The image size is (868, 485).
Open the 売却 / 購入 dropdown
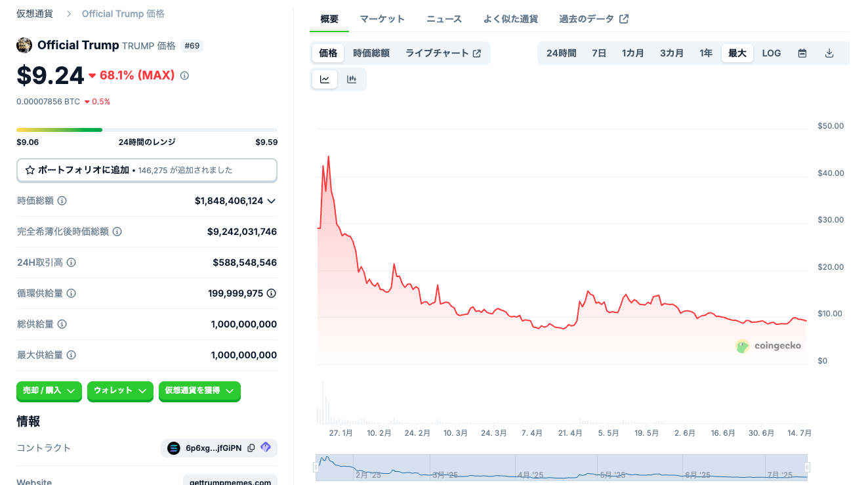(x=49, y=390)
